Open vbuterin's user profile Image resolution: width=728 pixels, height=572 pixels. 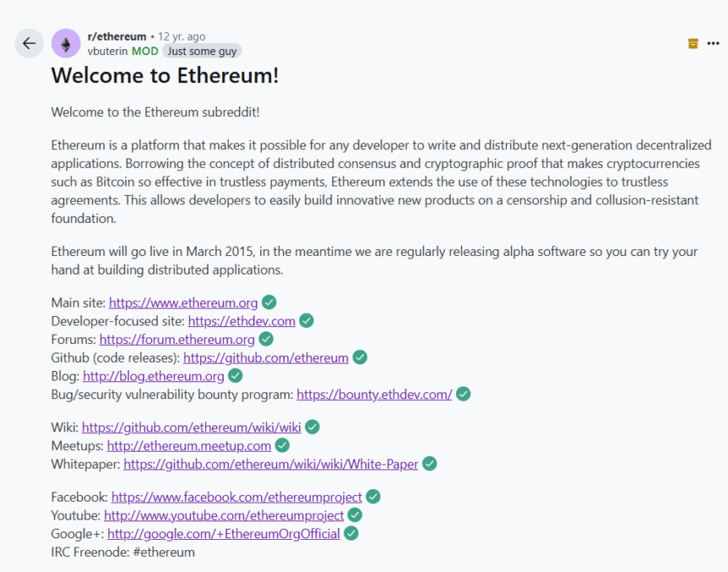coord(108,51)
